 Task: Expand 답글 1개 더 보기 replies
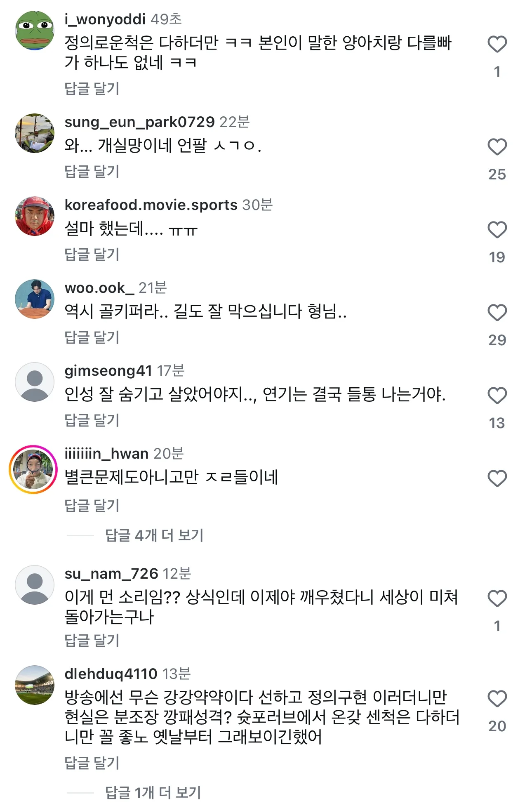pos(153,792)
